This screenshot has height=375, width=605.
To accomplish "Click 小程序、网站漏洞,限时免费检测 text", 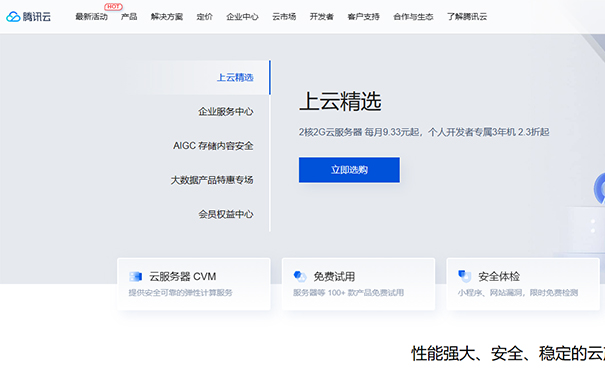I will point(518,293).
